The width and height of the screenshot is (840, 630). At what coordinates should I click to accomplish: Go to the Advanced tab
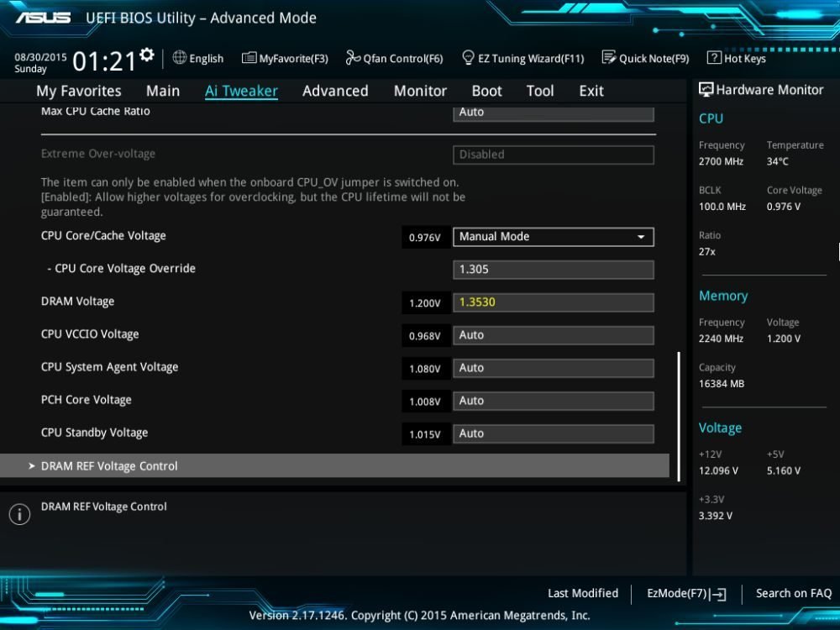(335, 91)
